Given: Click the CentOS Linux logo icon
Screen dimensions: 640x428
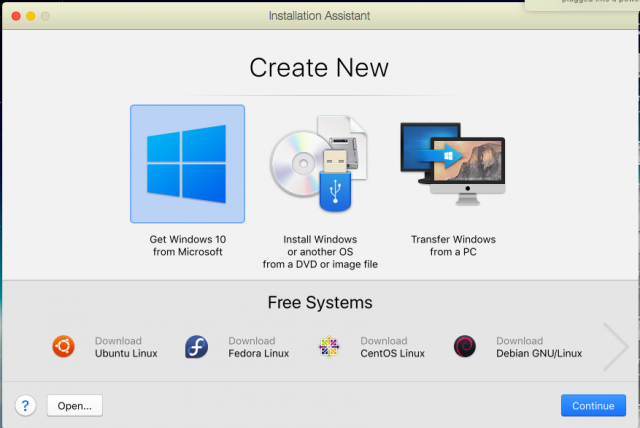Looking at the screenshot, I should [x=329, y=347].
